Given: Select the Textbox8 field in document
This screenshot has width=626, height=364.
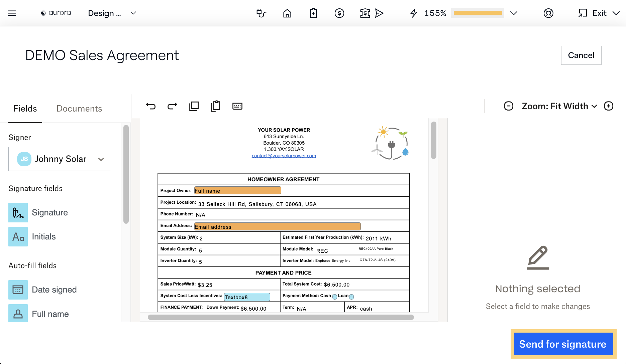Looking at the screenshot, I should (x=247, y=297).
